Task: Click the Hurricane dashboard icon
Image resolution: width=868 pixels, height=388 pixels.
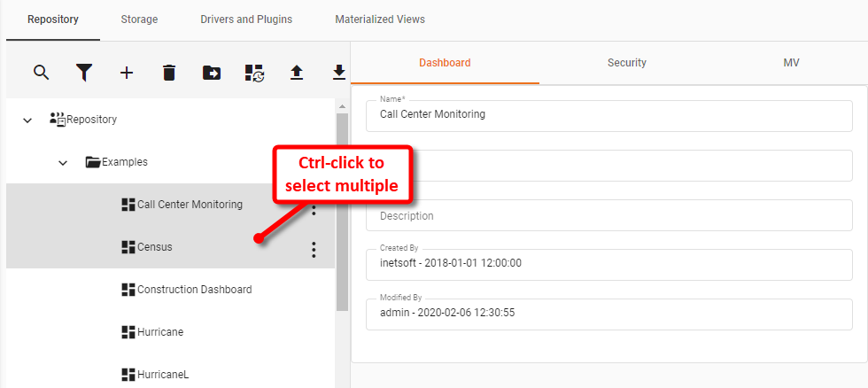Action: 128,332
